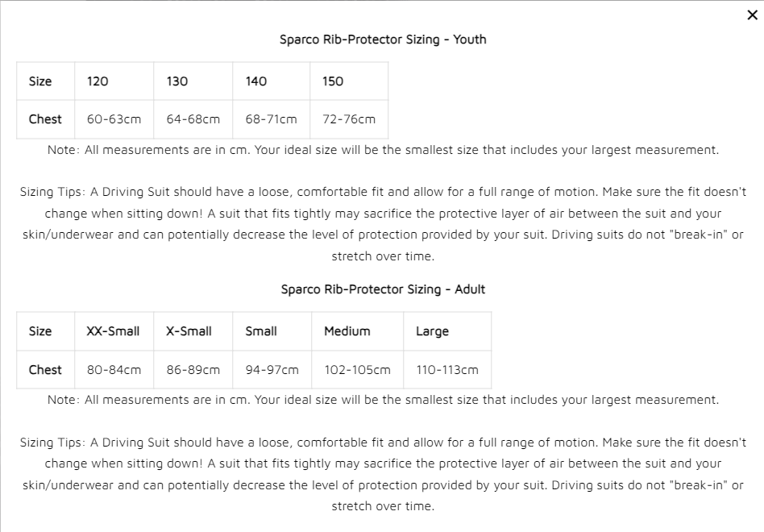Click the 94-97cm chest measurement
Viewport: 764px width, 532px height.
pyautogui.click(x=272, y=370)
